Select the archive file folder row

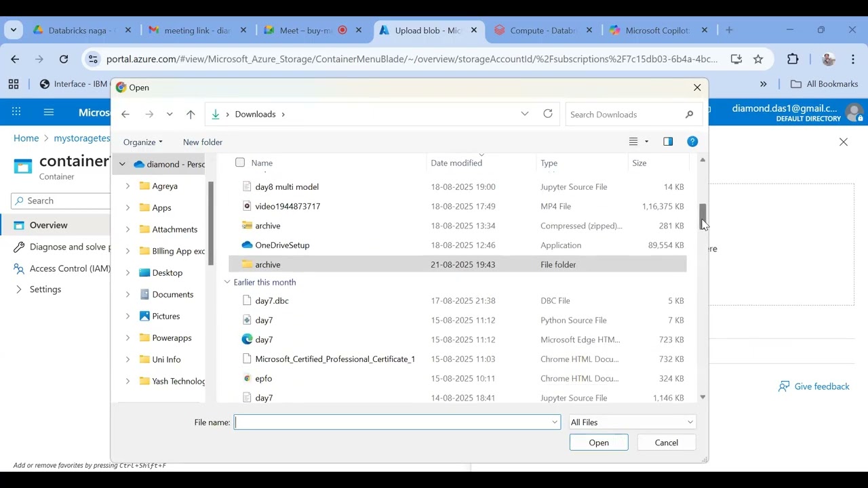pos(458,264)
